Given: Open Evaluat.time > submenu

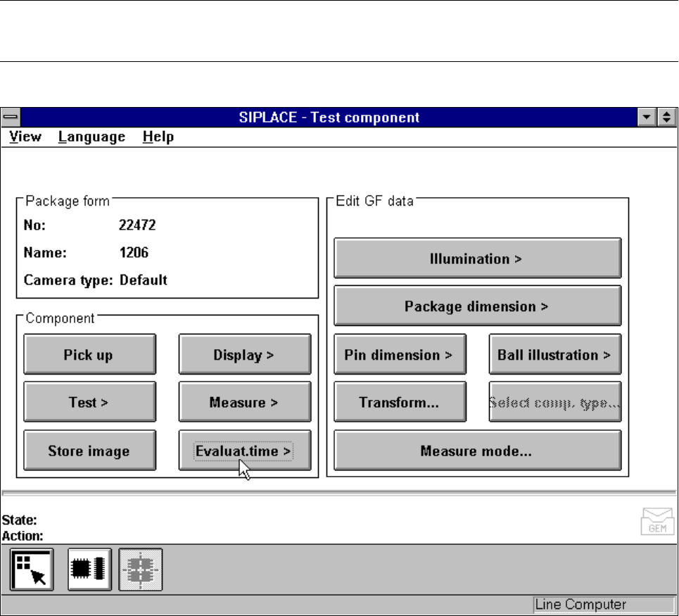Looking at the screenshot, I should point(244,451).
